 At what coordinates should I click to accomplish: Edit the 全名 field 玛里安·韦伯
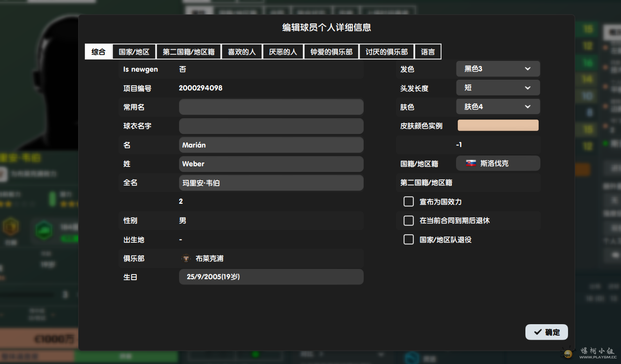pos(271,183)
